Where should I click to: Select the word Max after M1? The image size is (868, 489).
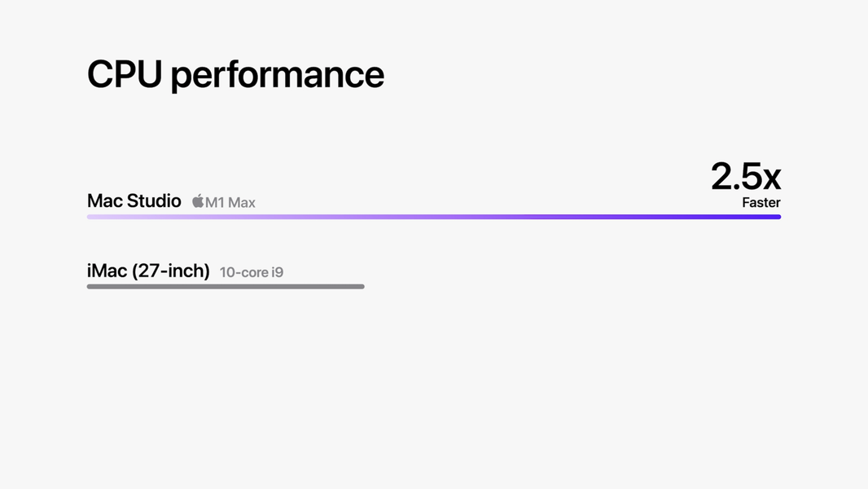pyautogui.click(x=241, y=202)
